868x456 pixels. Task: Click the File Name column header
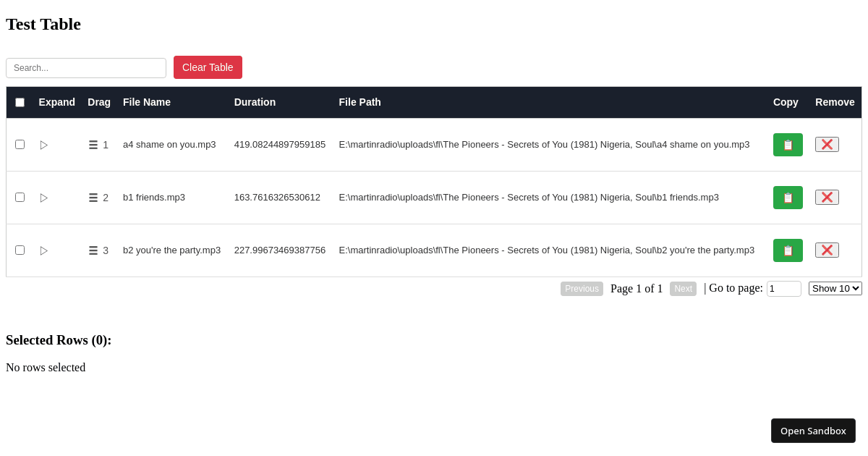147,102
